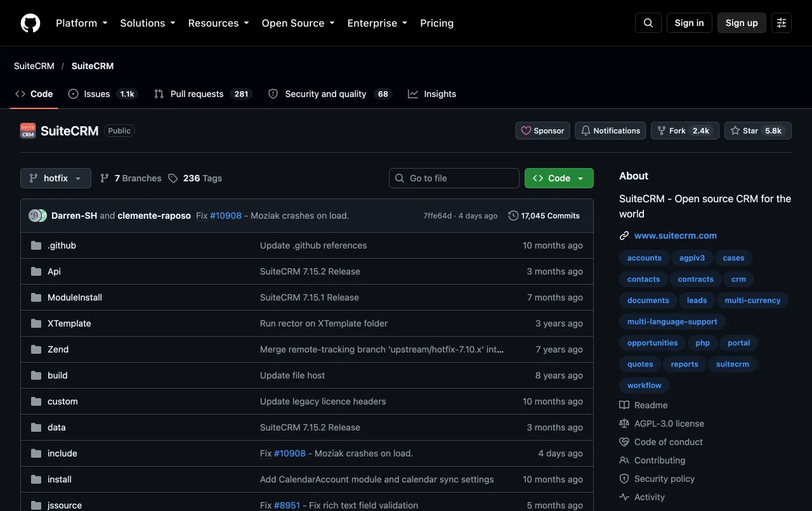Open appearance settings icon next to Sign up
The width and height of the screenshot is (812, 511).
point(782,23)
